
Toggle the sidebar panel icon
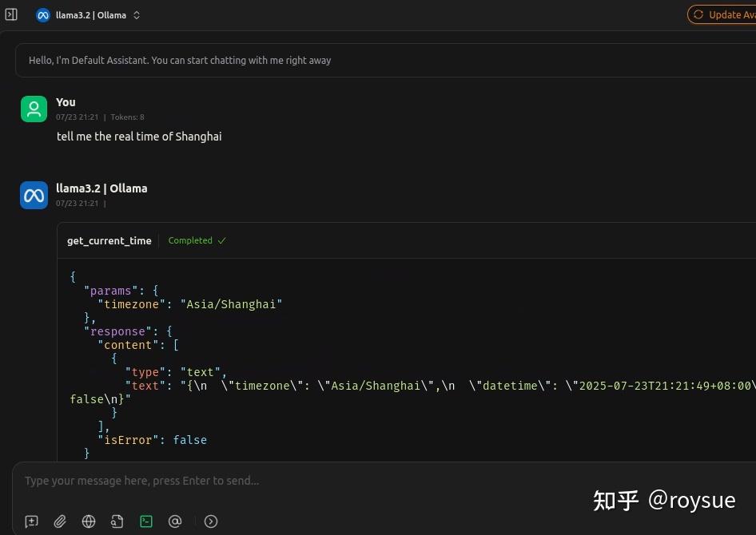tap(11, 15)
